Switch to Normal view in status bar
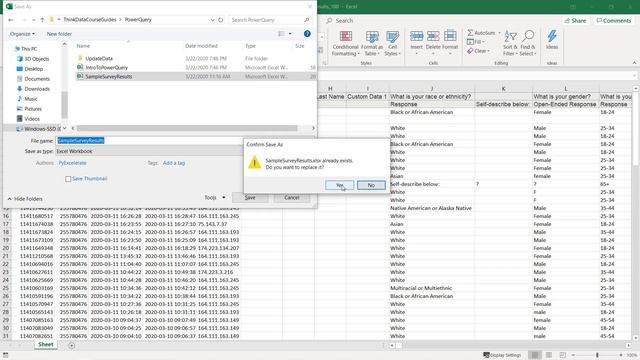 535,355
